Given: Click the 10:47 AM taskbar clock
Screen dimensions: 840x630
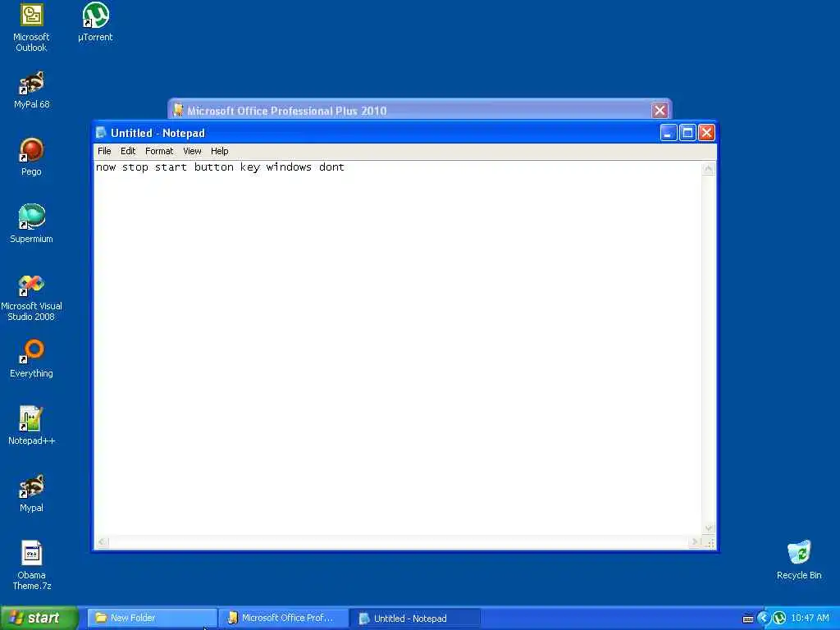Looking at the screenshot, I should click(810, 619).
